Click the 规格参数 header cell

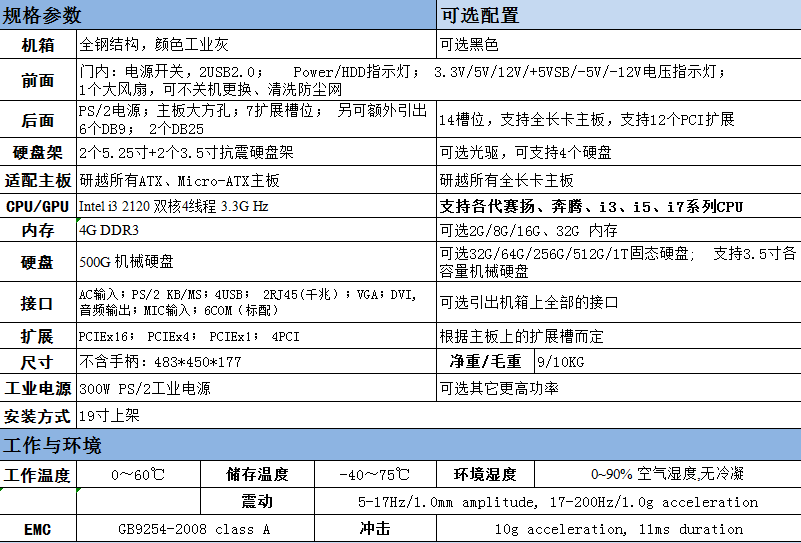[218, 15]
